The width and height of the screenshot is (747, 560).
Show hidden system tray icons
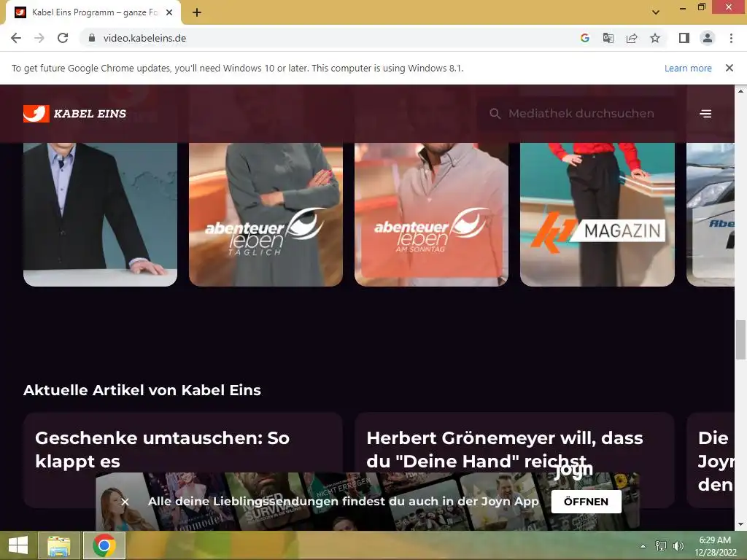pyautogui.click(x=643, y=546)
